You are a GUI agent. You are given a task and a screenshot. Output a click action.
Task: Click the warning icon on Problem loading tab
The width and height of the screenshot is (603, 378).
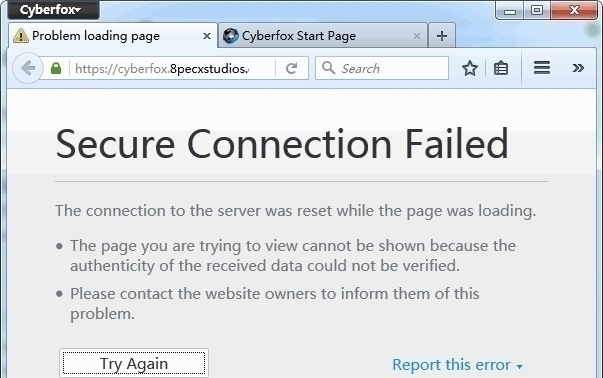pos(20,36)
